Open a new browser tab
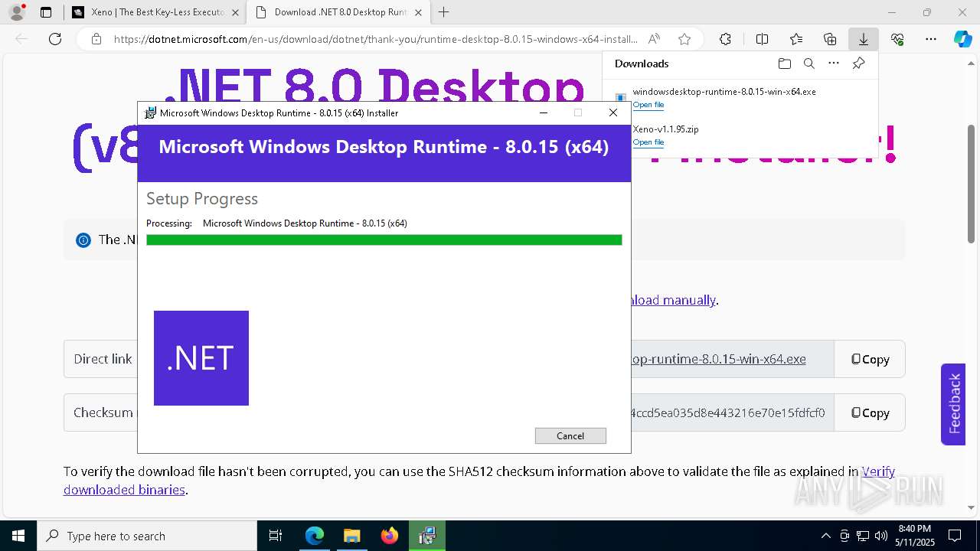Viewport: 980px width, 551px height. pyautogui.click(x=444, y=12)
